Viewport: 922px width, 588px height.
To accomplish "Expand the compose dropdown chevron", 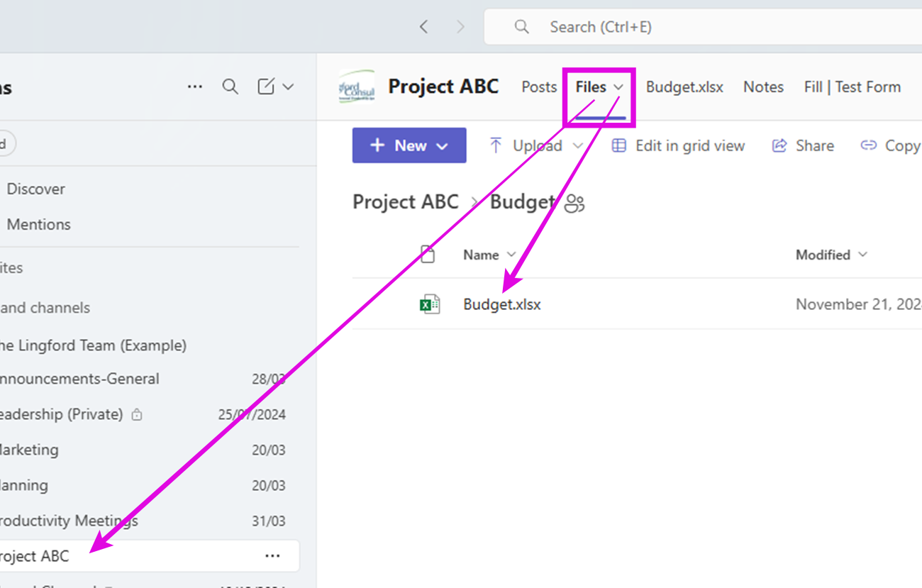I will [x=288, y=87].
